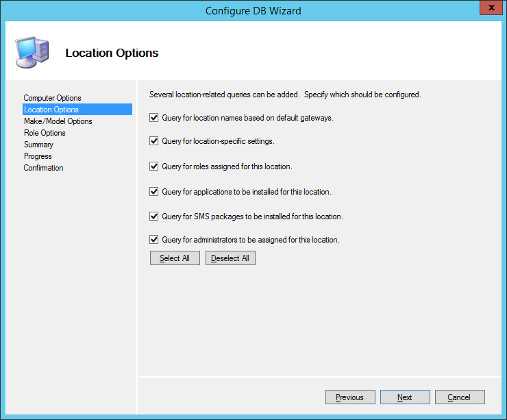Open Computer Options step in sidebar
507x420 pixels.
click(x=52, y=98)
